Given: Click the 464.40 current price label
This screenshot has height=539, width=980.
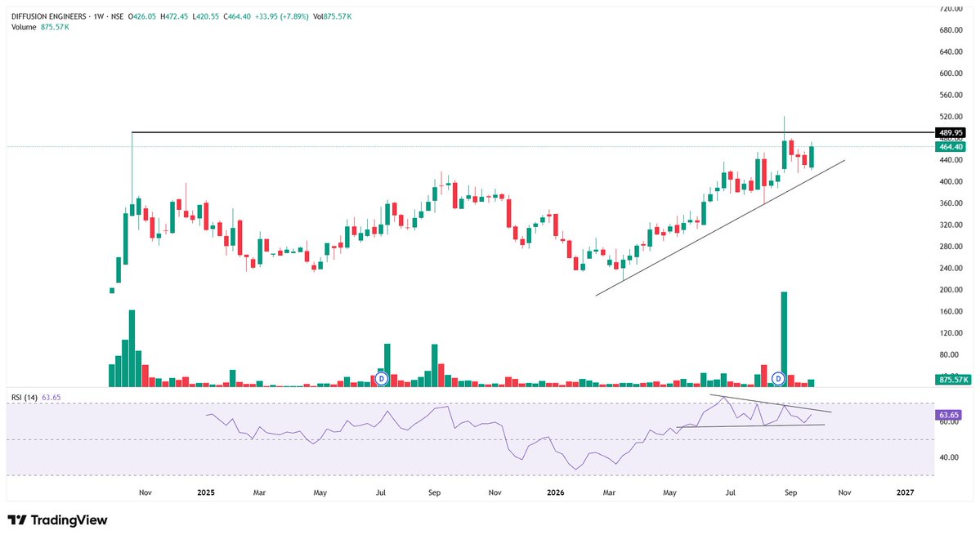Looking at the screenshot, I should (x=950, y=147).
